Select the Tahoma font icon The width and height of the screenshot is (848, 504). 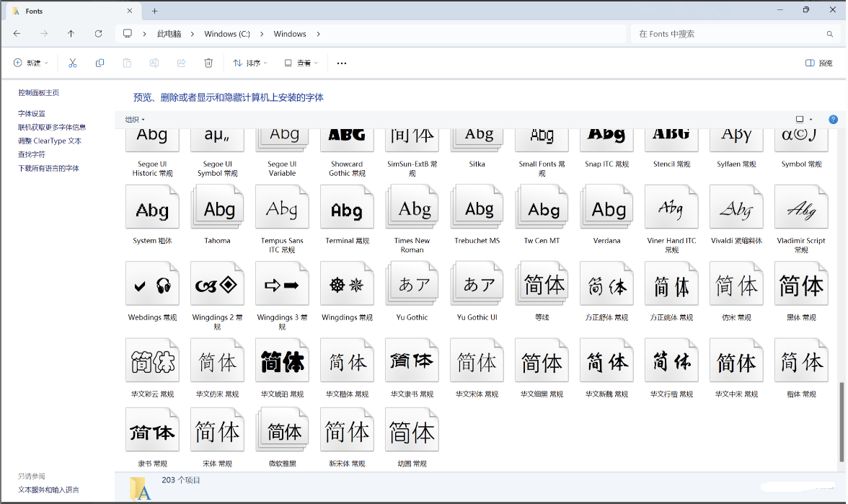(218, 206)
